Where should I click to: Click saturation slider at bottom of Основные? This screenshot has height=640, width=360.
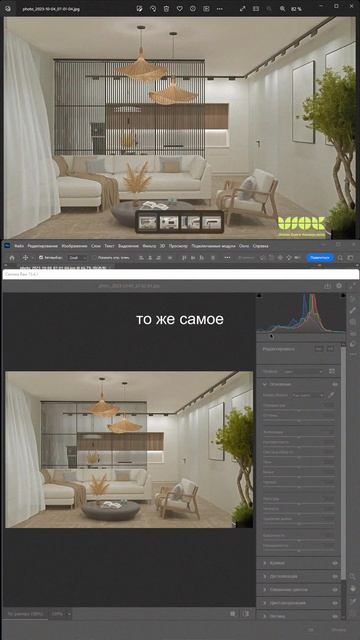299,550
